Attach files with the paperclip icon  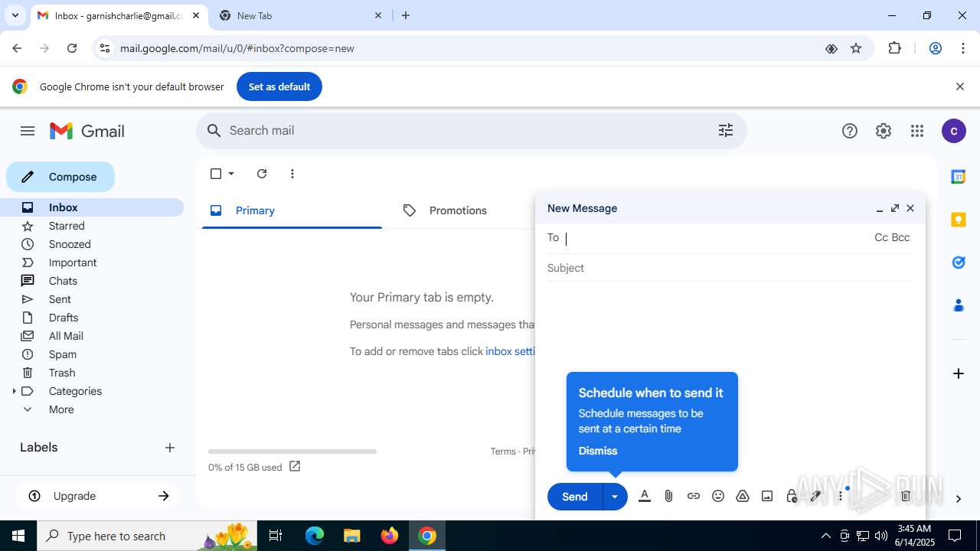(x=668, y=496)
